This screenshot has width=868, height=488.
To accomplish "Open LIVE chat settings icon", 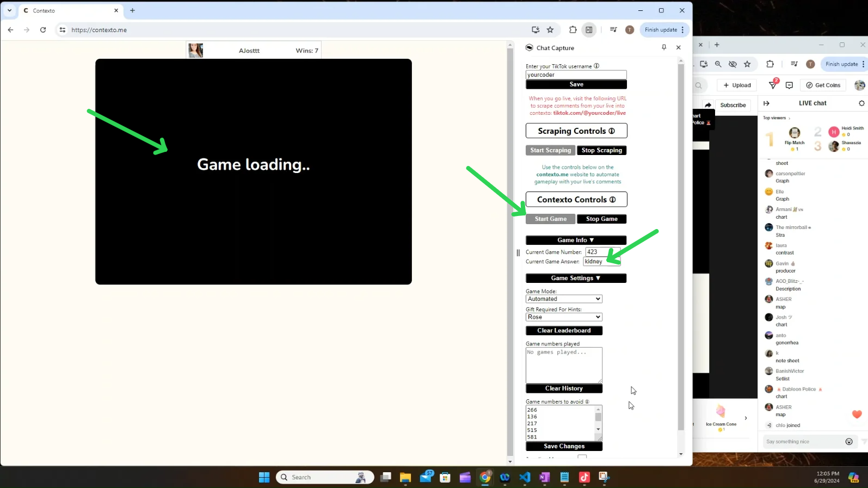I will (x=861, y=103).
